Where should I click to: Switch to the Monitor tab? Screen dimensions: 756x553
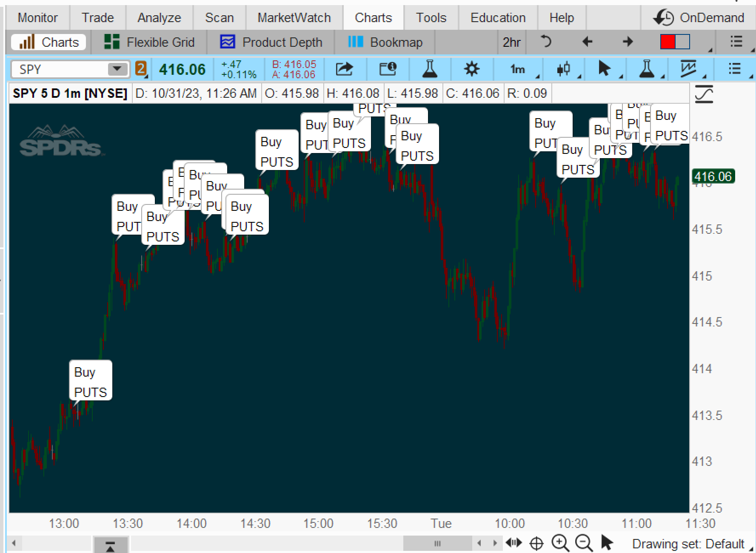pyautogui.click(x=37, y=18)
